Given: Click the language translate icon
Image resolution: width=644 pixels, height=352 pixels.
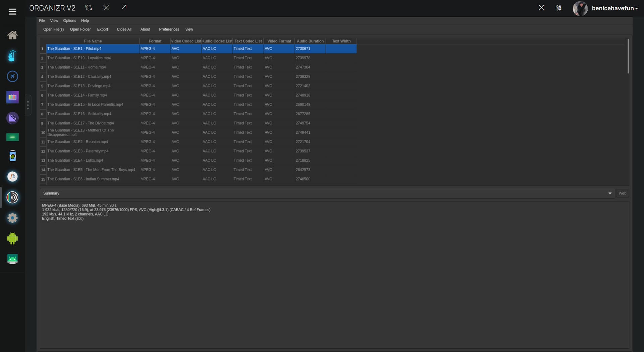Looking at the screenshot, I should click(x=558, y=8).
